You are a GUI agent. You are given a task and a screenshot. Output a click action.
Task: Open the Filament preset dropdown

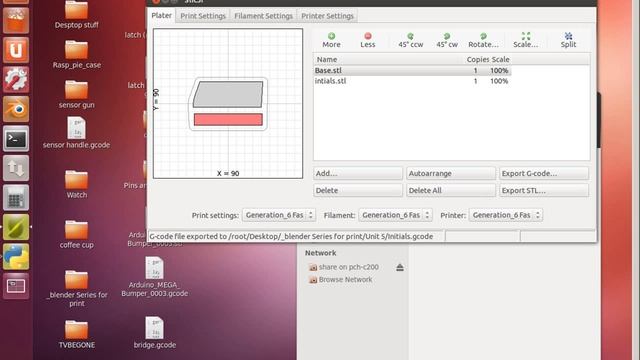click(x=395, y=215)
